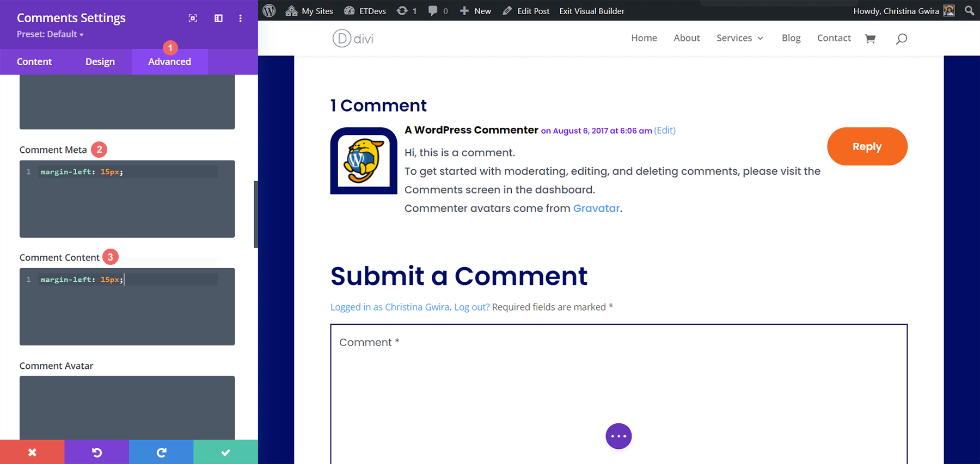Image resolution: width=980 pixels, height=464 pixels.
Task: Click the commenter's Wapuu avatar
Action: click(364, 161)
